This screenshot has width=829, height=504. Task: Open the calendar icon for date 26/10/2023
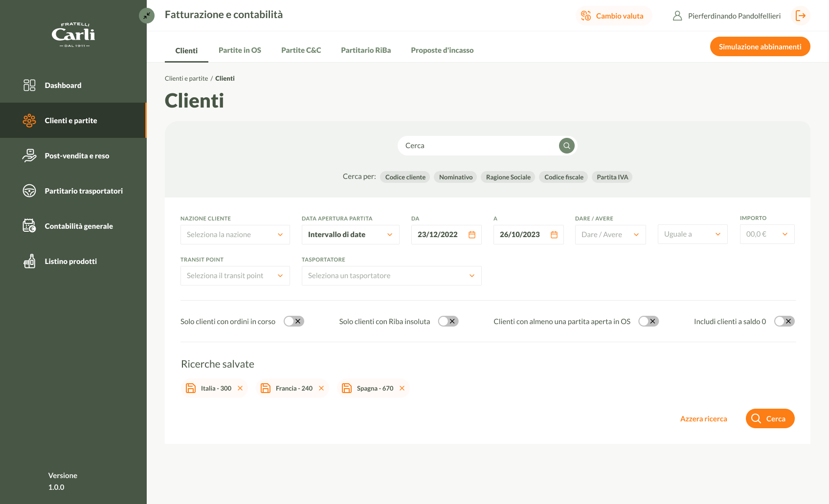click(554, 235)
